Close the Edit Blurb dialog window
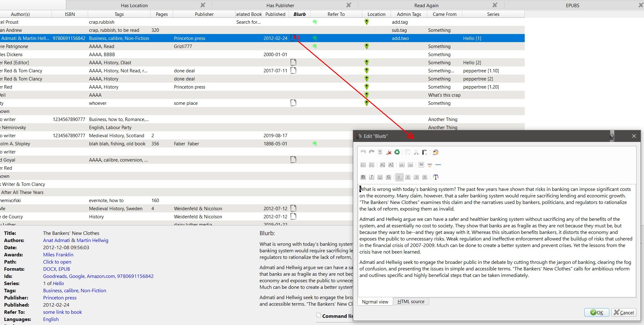Screen dimensions: 644x325 pyautogui.click(x=634, y=136)
